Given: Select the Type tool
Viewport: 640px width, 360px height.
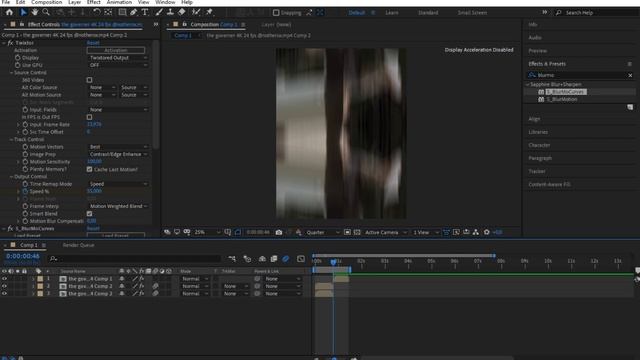Looking at the screenshot, I should [x=145, y=12].
